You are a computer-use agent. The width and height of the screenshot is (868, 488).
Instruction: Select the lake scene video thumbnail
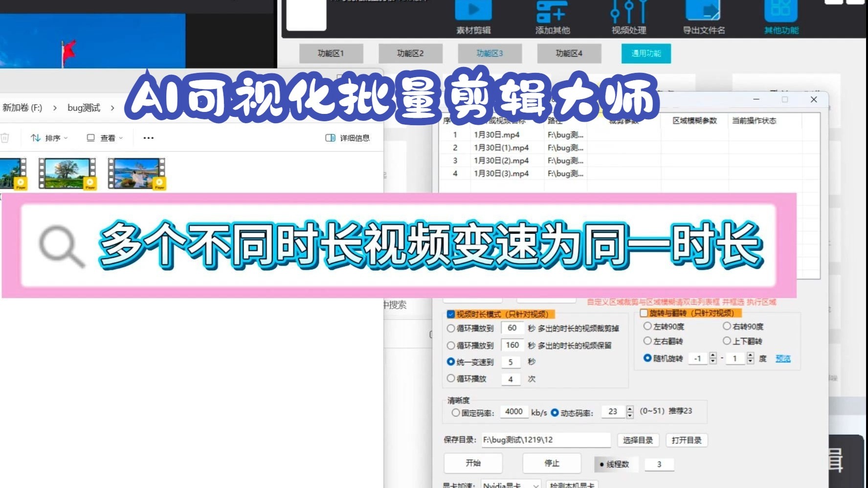(136, 173)
